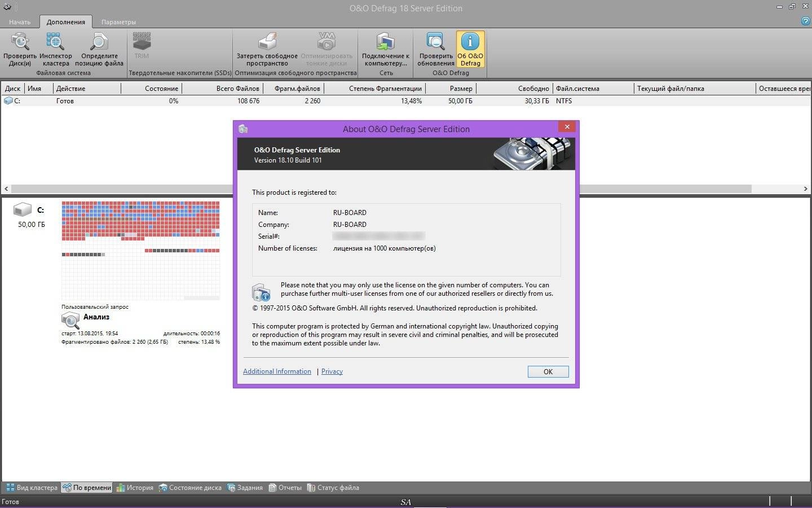Open the История bottom tab
Viewport: 812px width, 508px height.
pos(135,488)
